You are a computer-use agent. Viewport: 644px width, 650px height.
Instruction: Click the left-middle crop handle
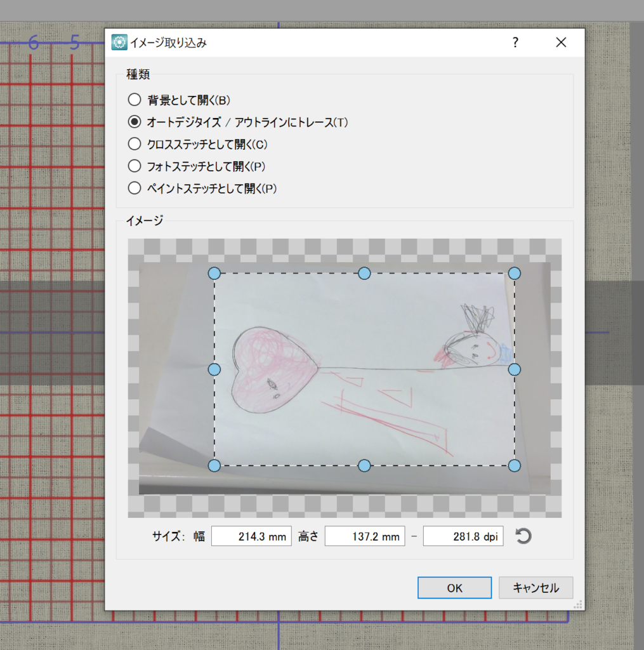click(214, 369)
